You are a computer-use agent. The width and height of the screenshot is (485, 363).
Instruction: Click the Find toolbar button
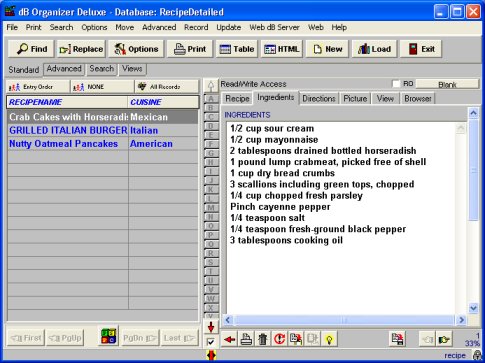(x=31, y=49)
